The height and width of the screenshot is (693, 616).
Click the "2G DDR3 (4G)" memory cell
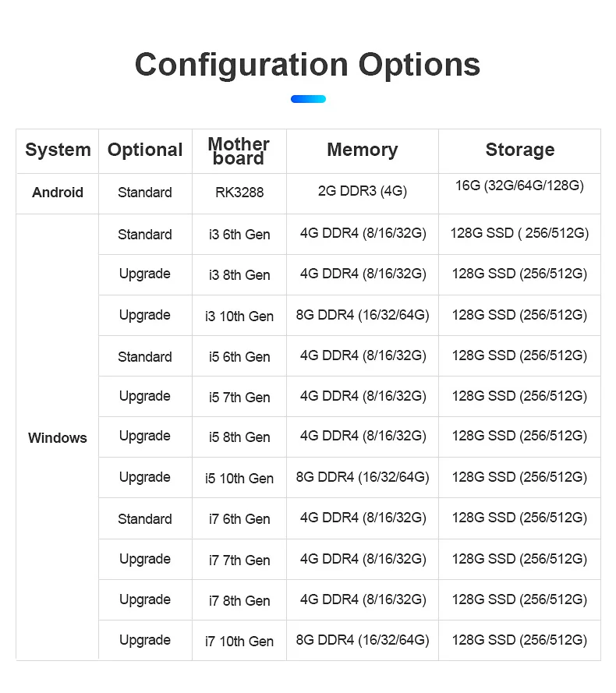click(362, 191)
